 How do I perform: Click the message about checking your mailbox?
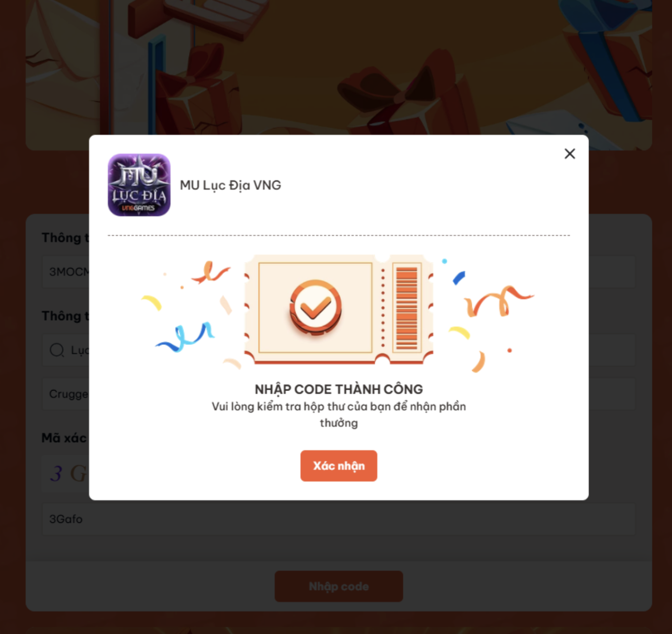click(338, 414)
